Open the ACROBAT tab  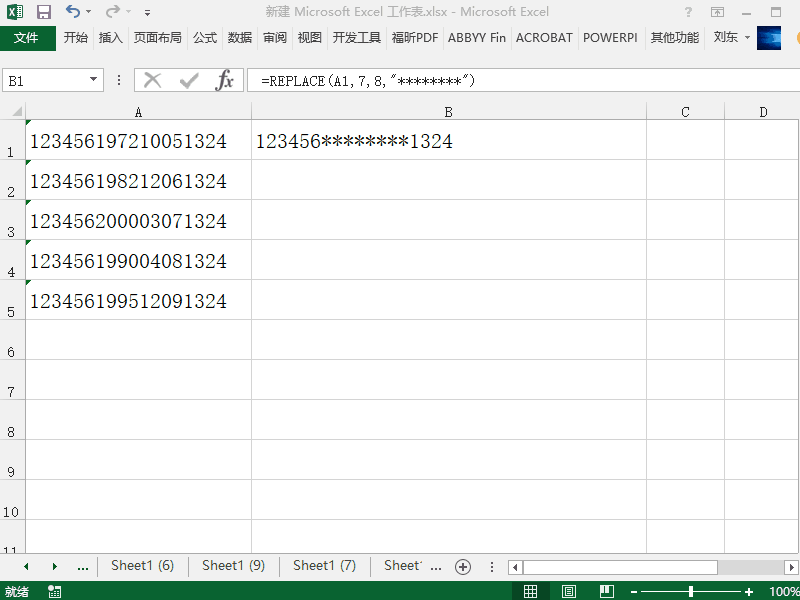(544, 38)
